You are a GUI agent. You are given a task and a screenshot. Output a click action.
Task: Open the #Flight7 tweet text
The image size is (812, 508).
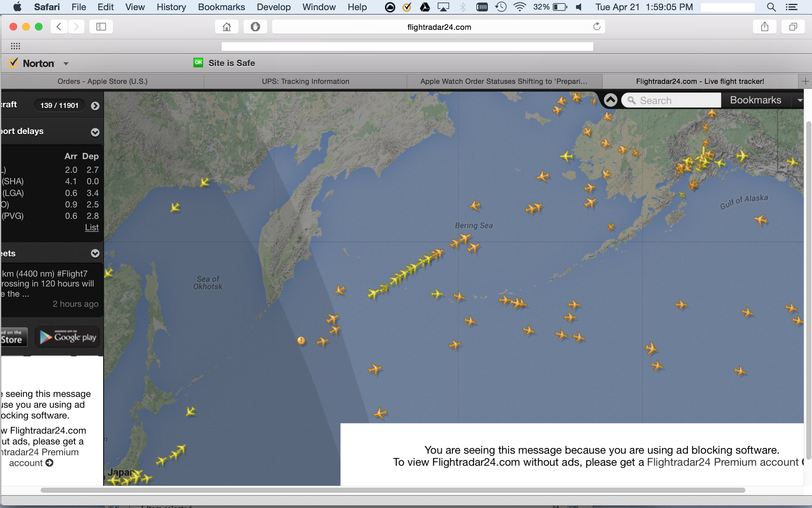click(48, 284)
